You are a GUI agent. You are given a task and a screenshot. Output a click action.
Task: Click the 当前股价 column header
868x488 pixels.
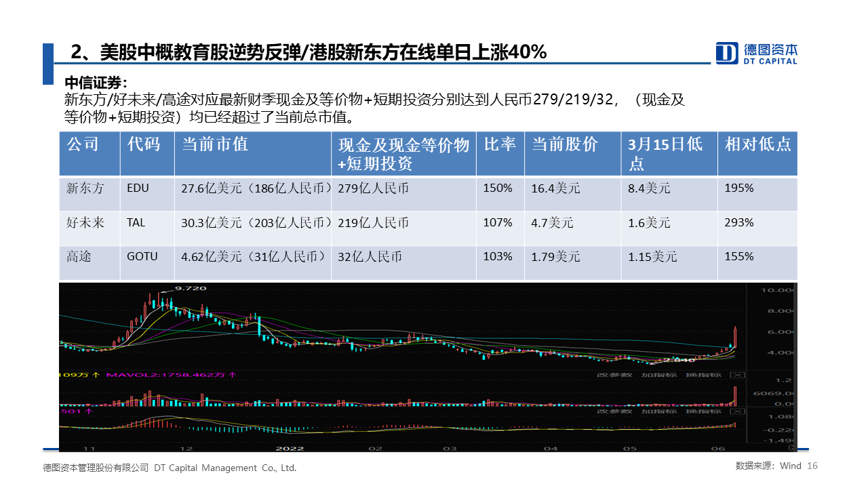coord(572,153)
